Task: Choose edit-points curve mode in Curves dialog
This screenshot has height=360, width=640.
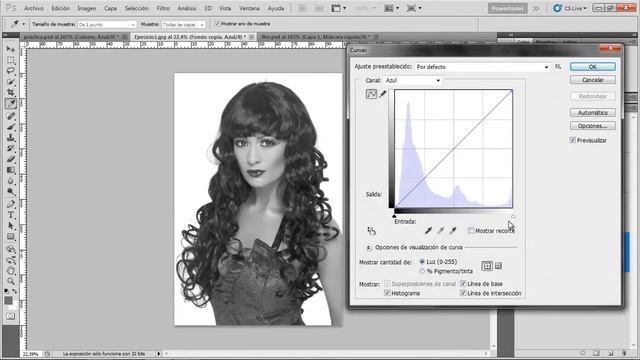Action: click(x=371, y=94)
